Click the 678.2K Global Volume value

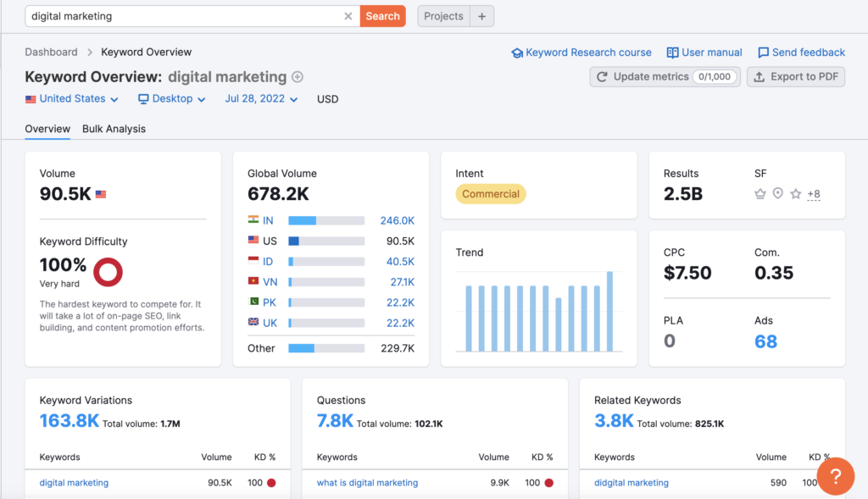(278, 194)
